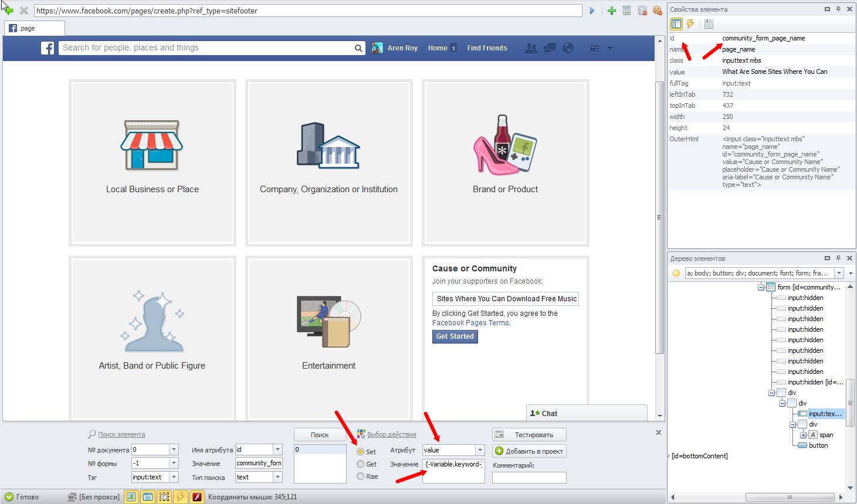Viewport: 857px width, 504px height.
Task: Open the № документа dropdown
Action: point(174,449)
